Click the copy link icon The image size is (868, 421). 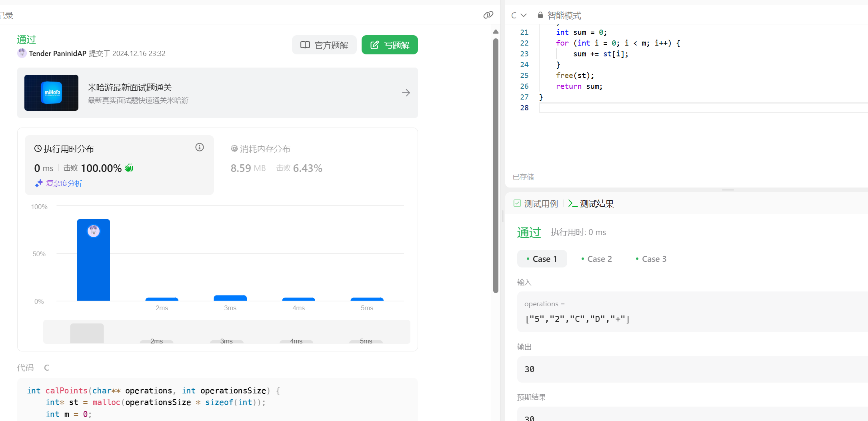pyautogui.click(x=488, y=15)
